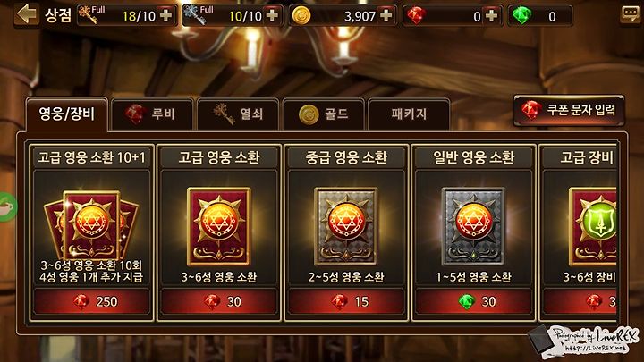This screenshot has width=644, height=362.
Task: Select the 고급 장비 card thumbnail
Action: point(593,226)
